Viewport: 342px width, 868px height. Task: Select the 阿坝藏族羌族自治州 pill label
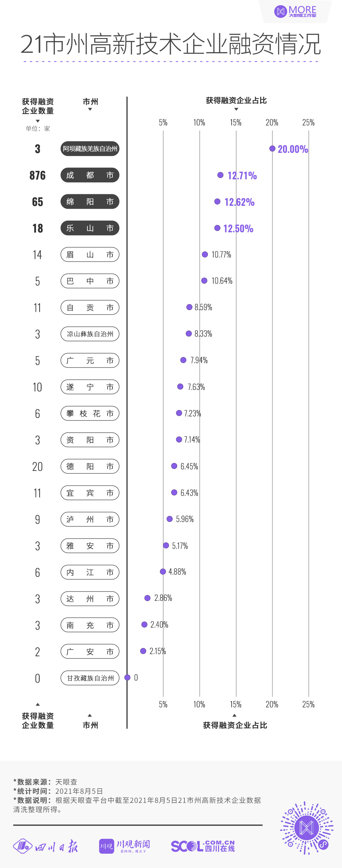coord(90,149)
